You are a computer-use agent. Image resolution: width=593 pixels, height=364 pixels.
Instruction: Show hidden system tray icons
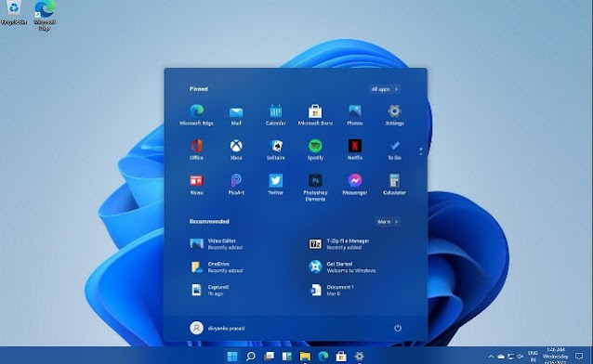(x=491, y=356)
